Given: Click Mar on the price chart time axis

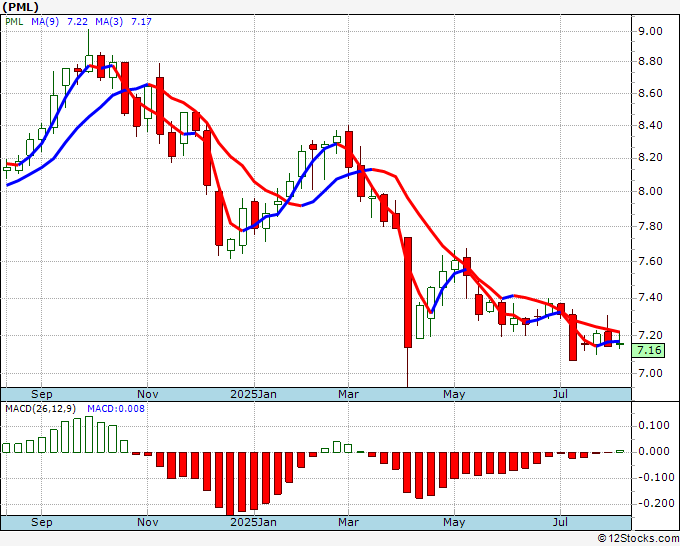Looking at the screenshot, I should coord(349,394).
